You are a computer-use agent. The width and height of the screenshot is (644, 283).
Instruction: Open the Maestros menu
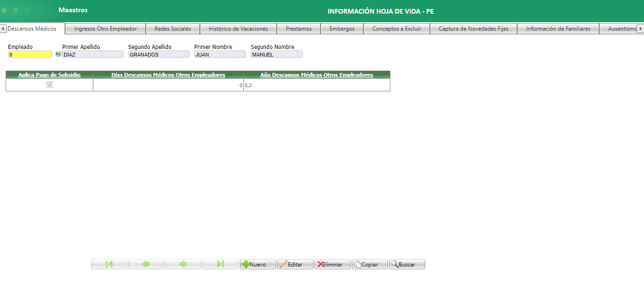(x=73, y=9)
